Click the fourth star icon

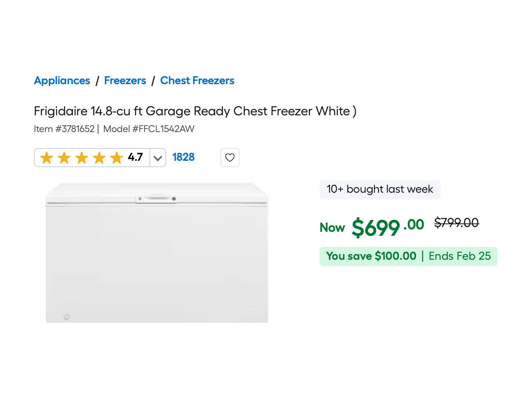coord(99,157)
